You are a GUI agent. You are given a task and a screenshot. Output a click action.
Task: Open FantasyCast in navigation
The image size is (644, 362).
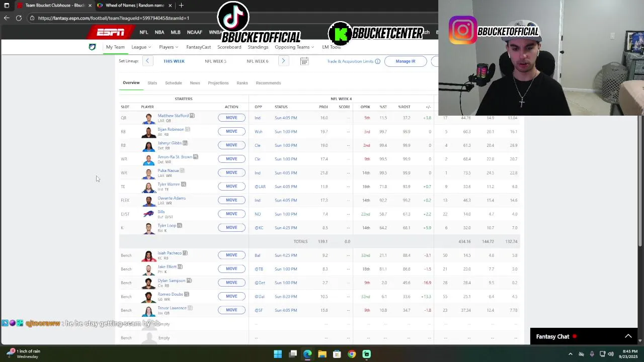click(x=198, y=47)
